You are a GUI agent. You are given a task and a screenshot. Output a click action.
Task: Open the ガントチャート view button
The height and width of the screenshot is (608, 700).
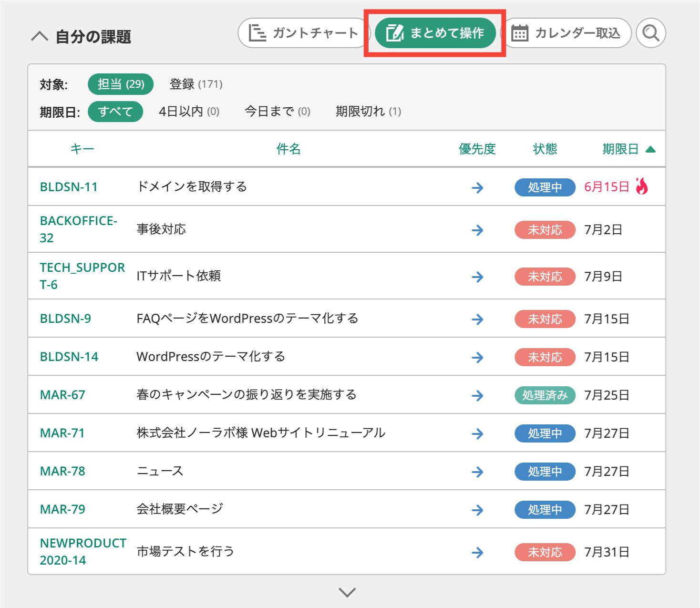click(304, 33)
